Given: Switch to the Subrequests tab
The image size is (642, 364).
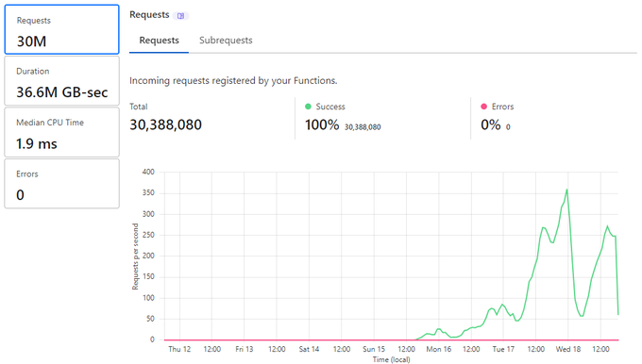Looking at the screenshot, I should (x=226, y=41).
